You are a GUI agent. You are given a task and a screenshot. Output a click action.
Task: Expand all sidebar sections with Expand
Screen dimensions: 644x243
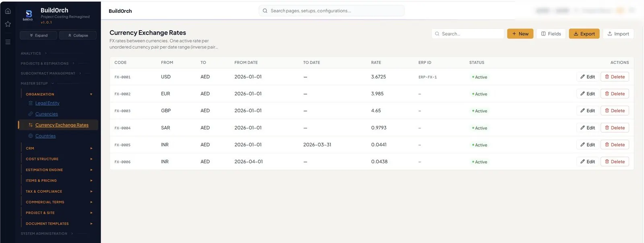[x=38, y=35]
